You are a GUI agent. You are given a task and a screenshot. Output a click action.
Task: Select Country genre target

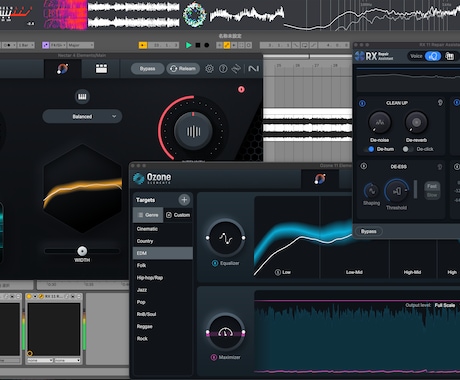tap(163, 241)
